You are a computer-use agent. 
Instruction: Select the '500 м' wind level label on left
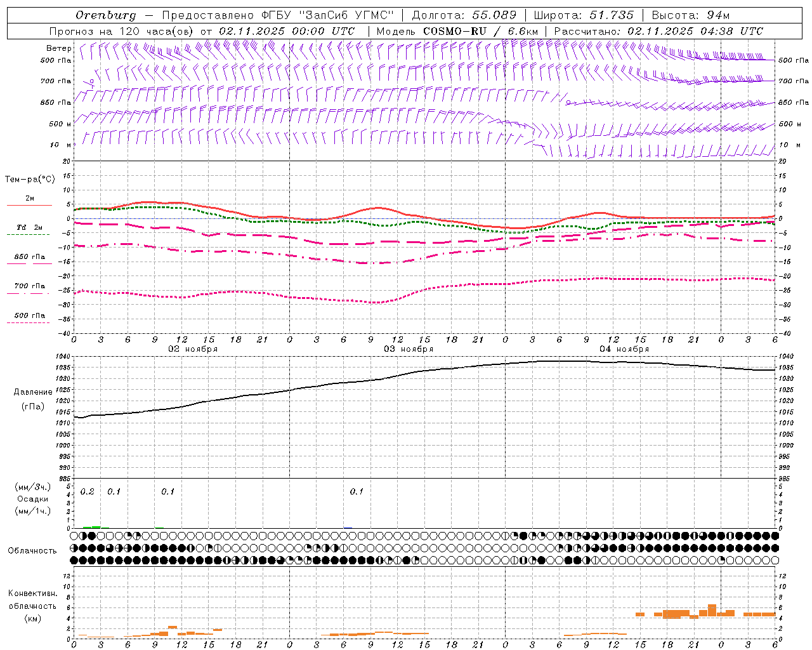coord(60,124)
